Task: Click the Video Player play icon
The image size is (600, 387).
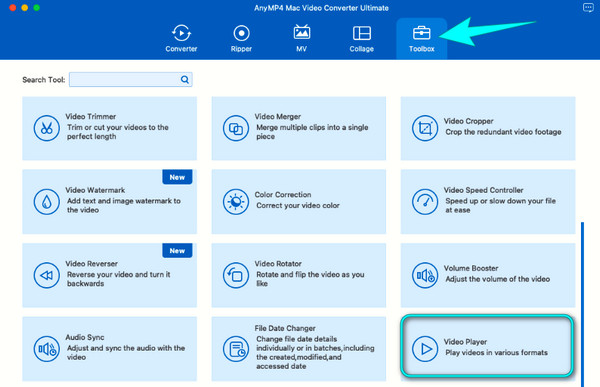Action: click(425, 349)
